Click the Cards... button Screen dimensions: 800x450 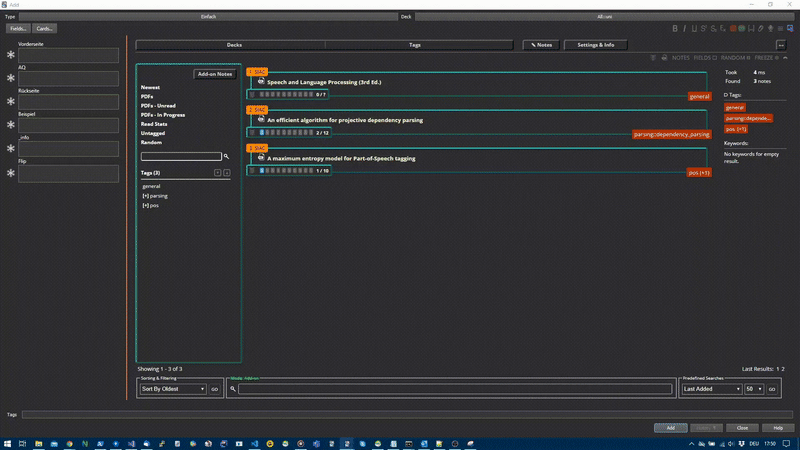click(44, 29)
